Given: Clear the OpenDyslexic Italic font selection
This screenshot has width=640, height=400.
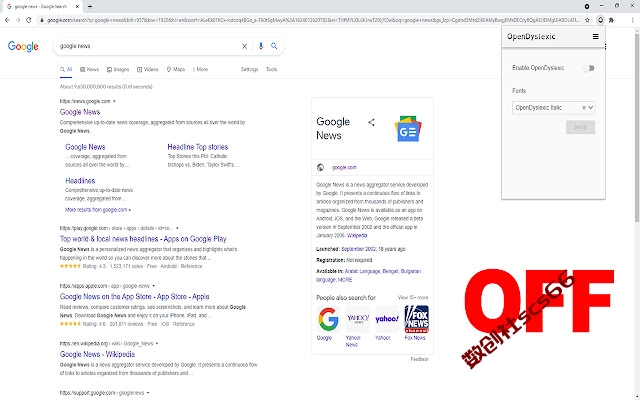Looking at the screenshot, I should (x=584, y=108).
